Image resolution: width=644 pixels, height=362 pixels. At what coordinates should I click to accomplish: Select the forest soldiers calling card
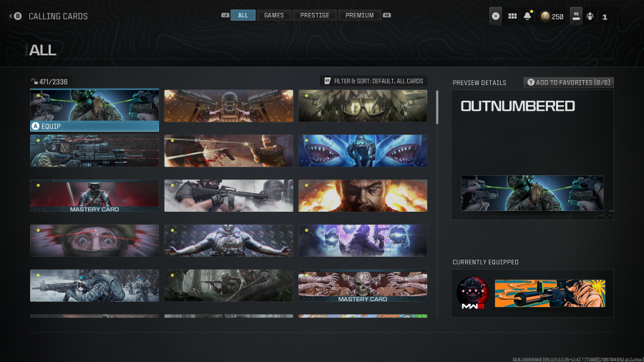pyautogui.click(x=229, y=285)
